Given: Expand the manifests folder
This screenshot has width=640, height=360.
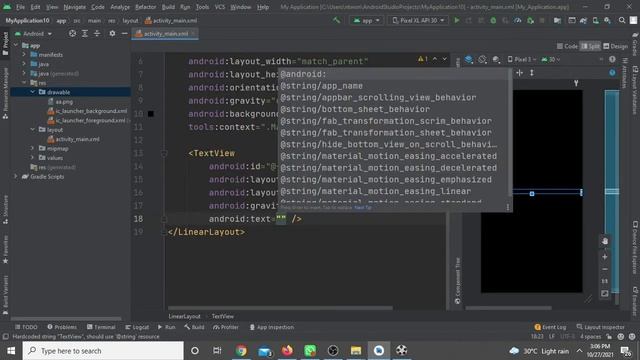Looking at the screenshot, I should 24,54.
